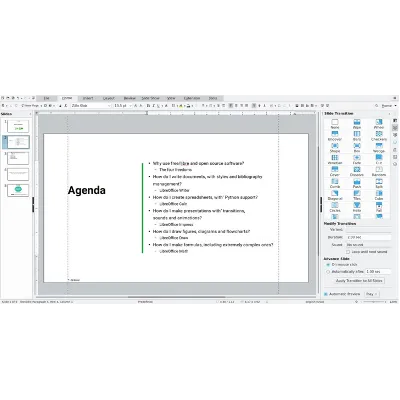Switch to the Home tab
The height and width of the screenshot is (400, 400).
coord(67,98)
